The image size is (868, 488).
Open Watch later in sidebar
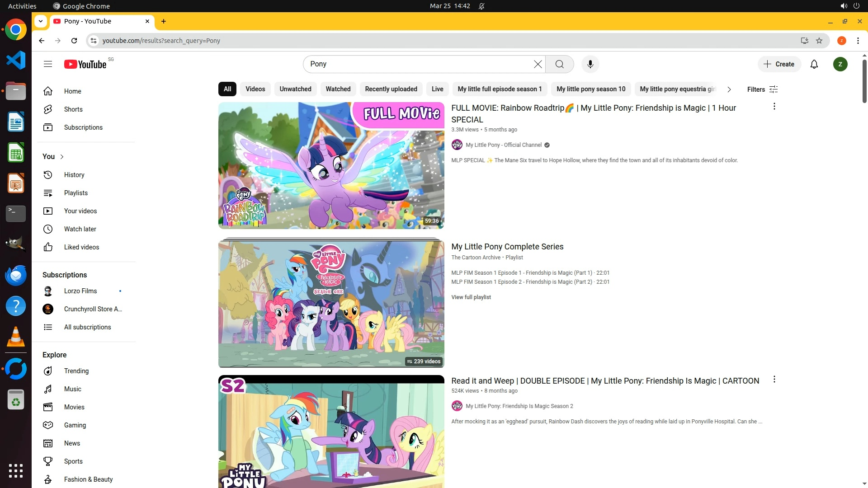[80, 229]
